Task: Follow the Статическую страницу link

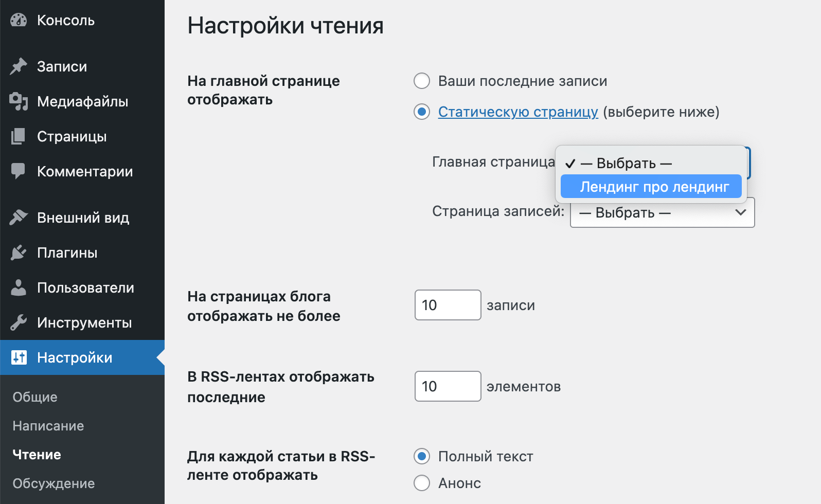Action: point(518,112)
